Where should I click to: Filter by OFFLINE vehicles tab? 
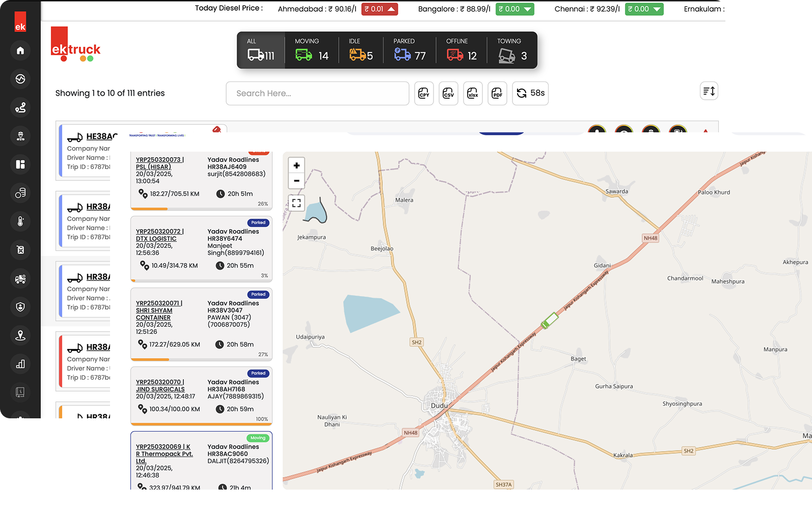point(462,50)
